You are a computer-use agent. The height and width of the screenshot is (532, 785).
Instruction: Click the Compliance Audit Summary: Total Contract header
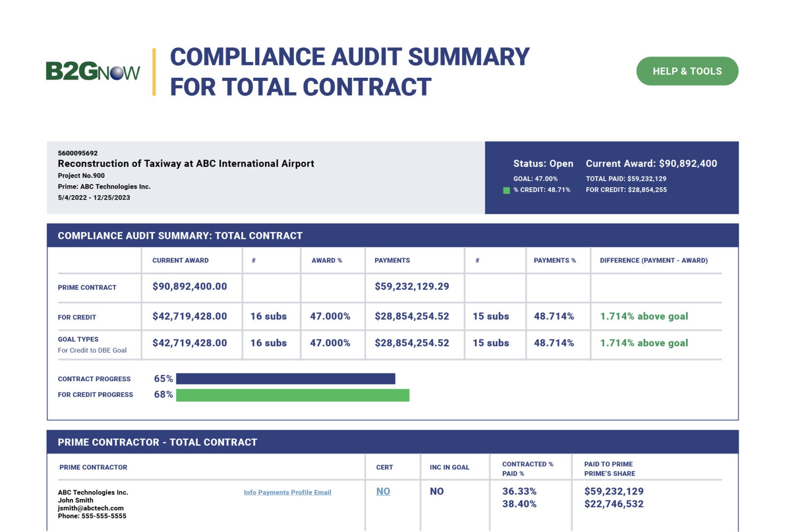[180, 235]
